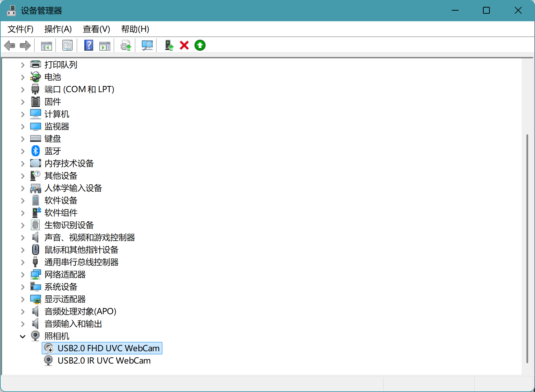
Task: Select the 软件组件 tree item
Action: point(61,212)
